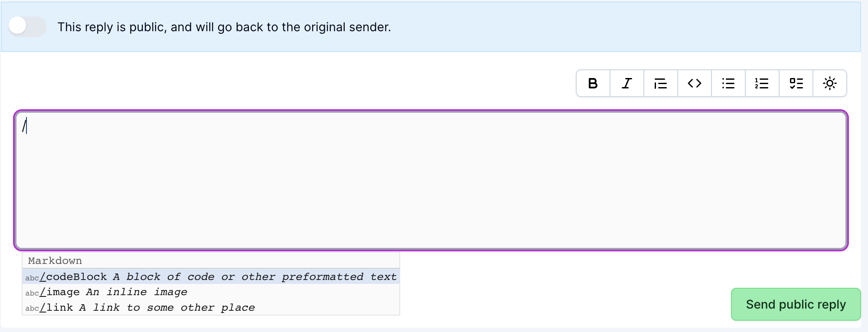Create a numbered list
868x332 pixels.
[762, 83]
